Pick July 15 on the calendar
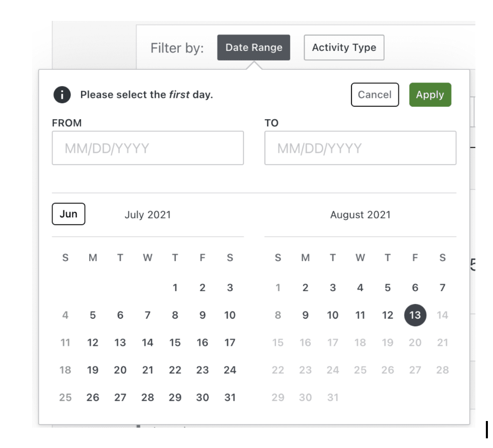The height and width of the screenshot is (448, 493). tap(175, 343)
